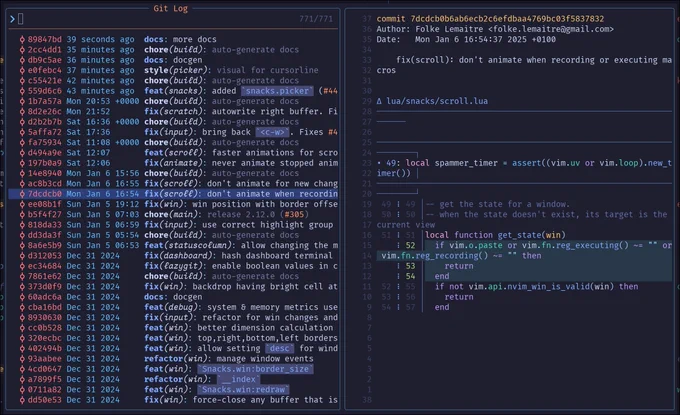Select commit 7861e62 from Dec 31 2024
The width and height of the screenshot is (680, 415).
tap(173, 276)
